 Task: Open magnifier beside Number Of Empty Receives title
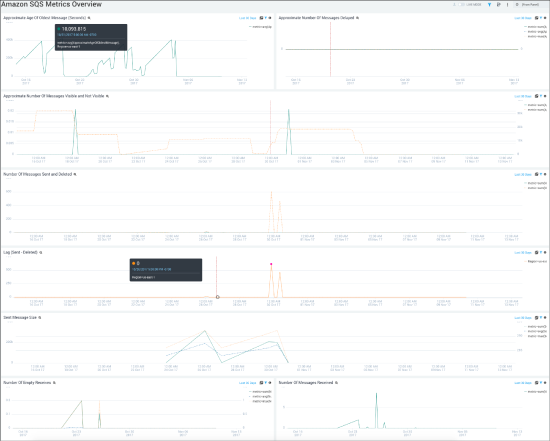point(54,383)
